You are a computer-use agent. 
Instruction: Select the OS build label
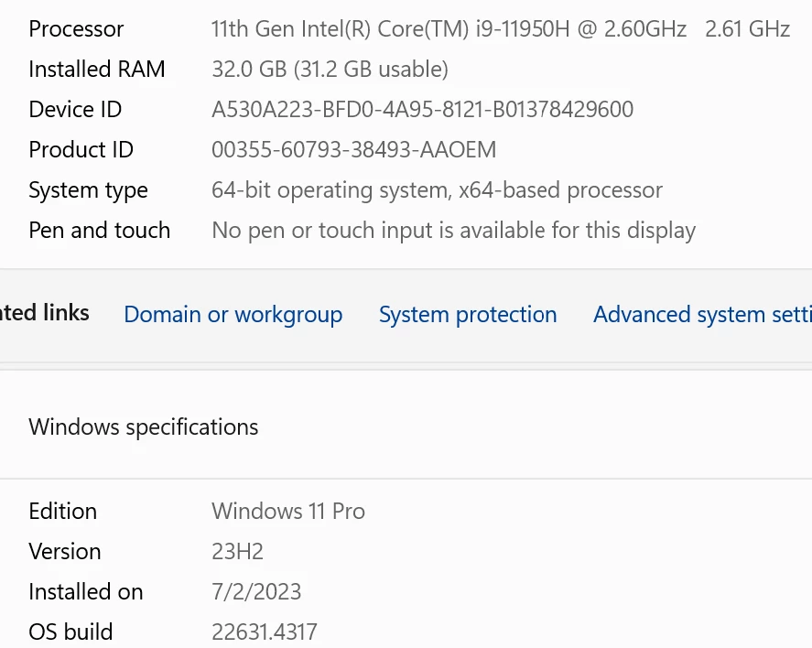[x=70, y=632]
